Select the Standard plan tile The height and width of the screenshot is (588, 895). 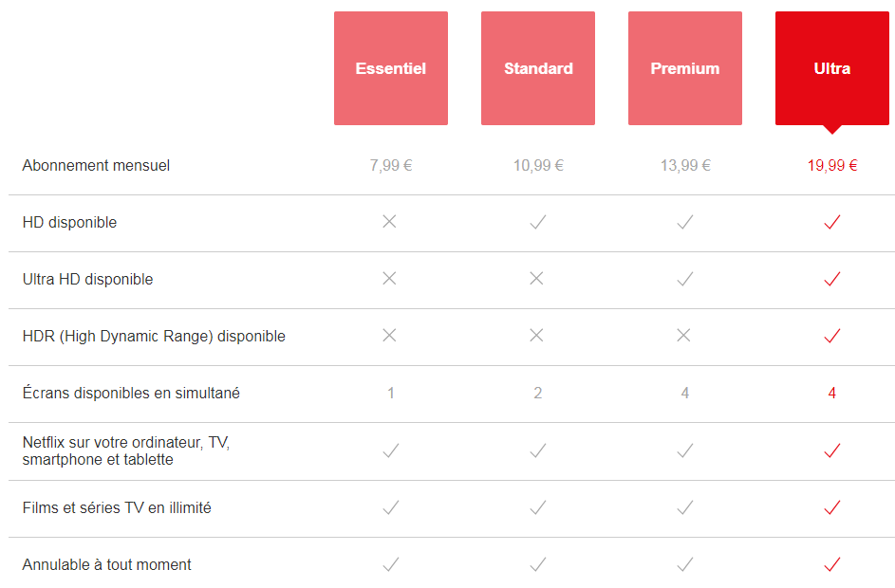click(538, 68)
